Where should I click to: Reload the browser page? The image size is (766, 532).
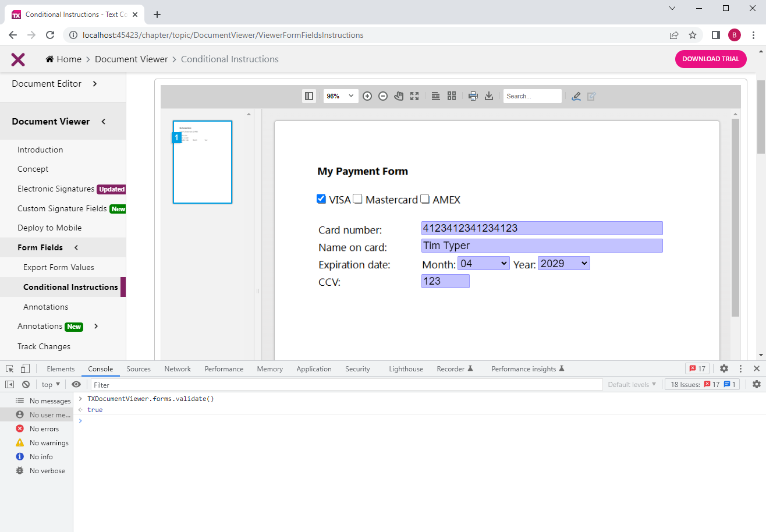click(50, 35)
